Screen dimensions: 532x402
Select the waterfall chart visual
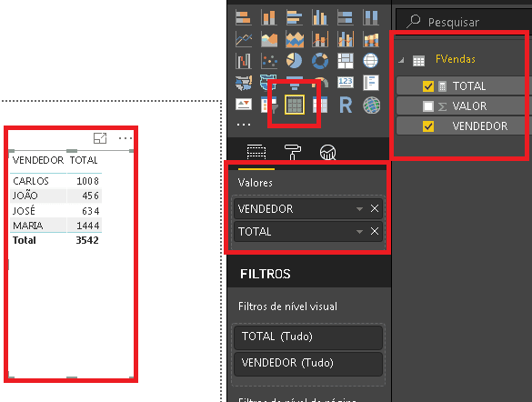(244, 61)
